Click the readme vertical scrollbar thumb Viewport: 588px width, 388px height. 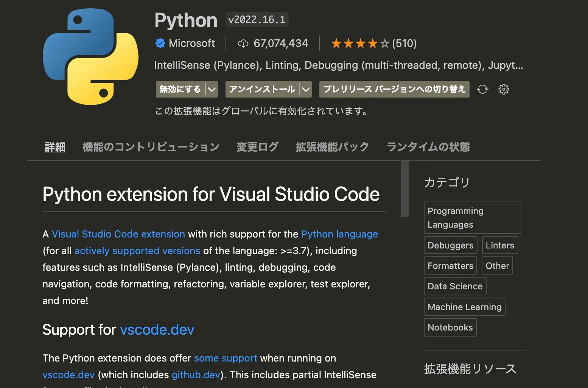click(405, 189)
